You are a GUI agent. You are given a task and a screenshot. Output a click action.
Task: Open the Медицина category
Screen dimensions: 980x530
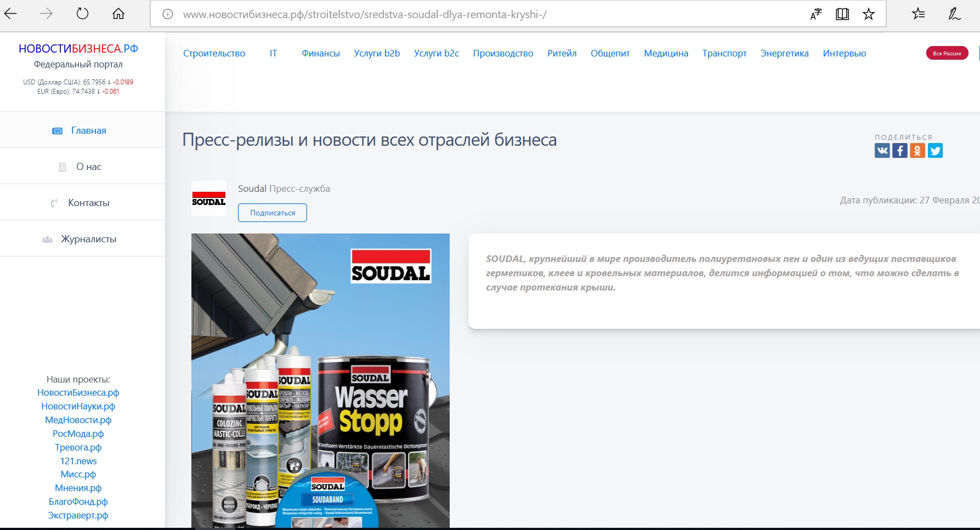point(666,53)
